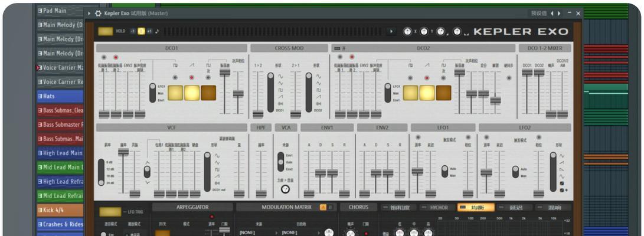
Task: Select sine shape in Cross Mod DCO1 selector
Action: coord(281,76)
